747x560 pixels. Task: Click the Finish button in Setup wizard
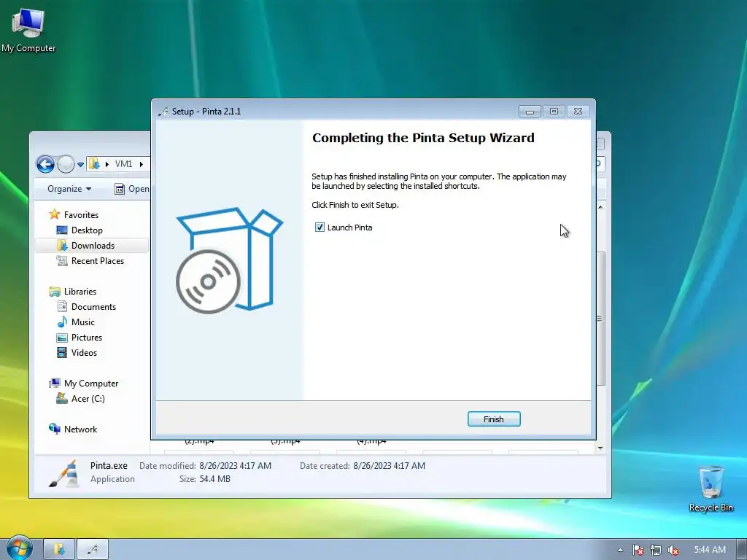494,419
